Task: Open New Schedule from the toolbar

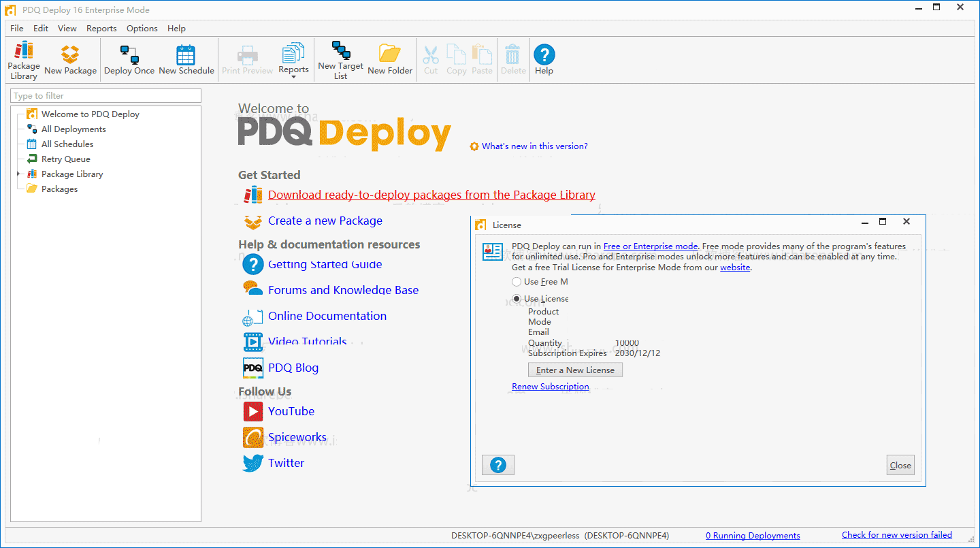Action: tap(186, 60)
